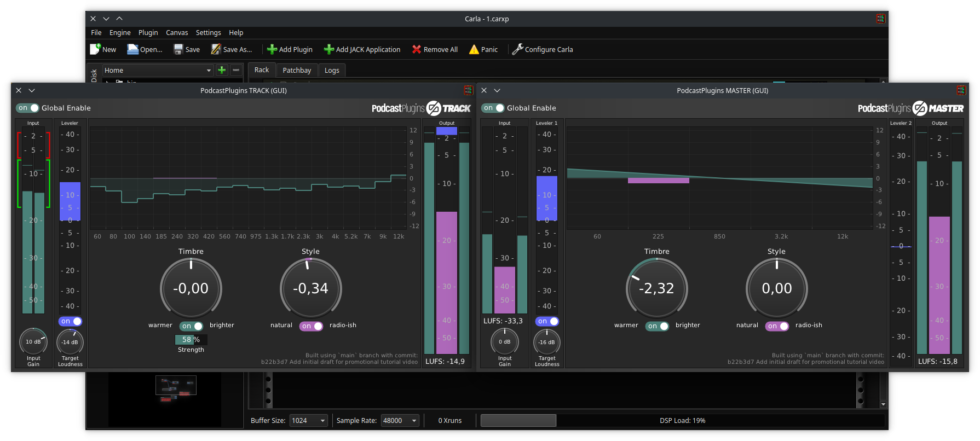
Task: Click the DSP Load progress bar
Action: 682,421
